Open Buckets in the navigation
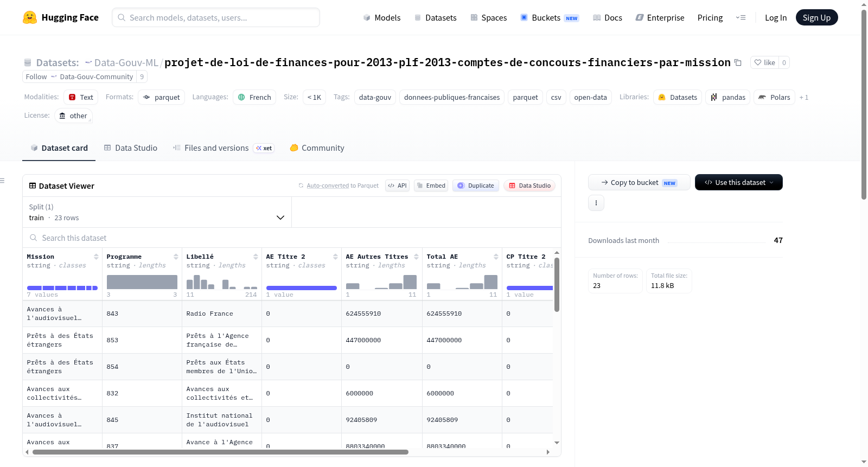The width and height of the screenshot is (868, 467). [x=550, y=17]
